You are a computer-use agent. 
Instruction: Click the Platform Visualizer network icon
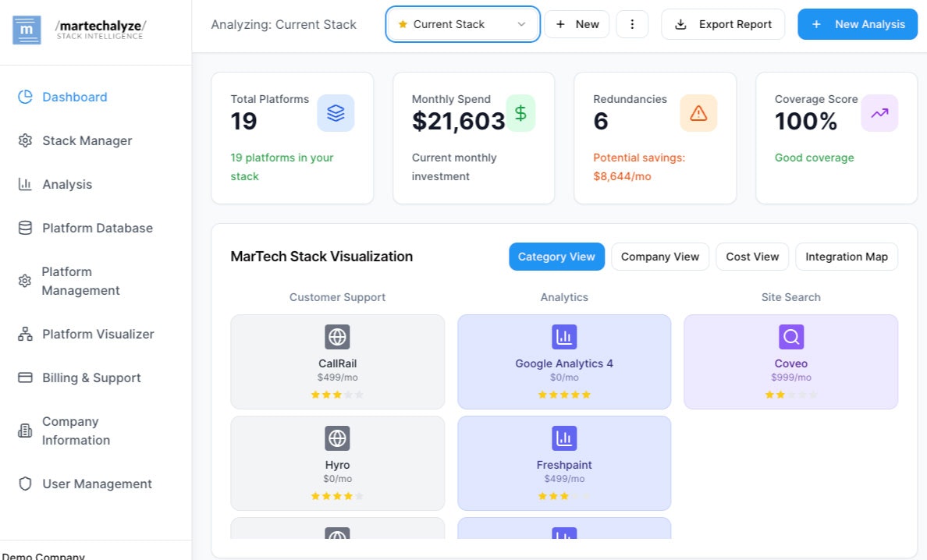pyautogui.click(x=25, y=335)
